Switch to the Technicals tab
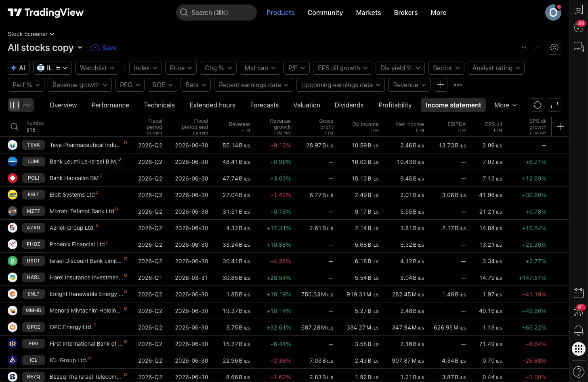Viewport: 588px width, 382px height. [160, 105]
